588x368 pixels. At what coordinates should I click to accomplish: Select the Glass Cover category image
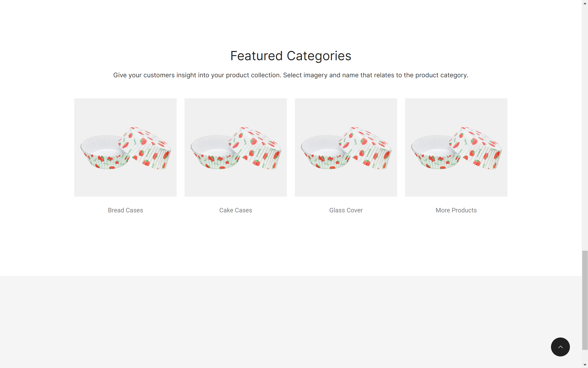[346, 147]
